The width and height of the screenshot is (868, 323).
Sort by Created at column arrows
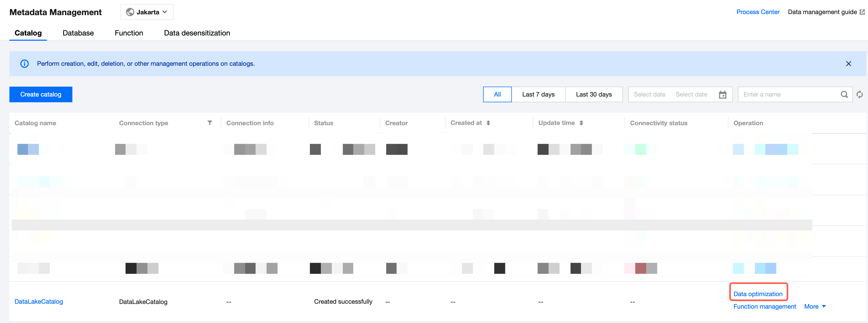click(x=488, y=123)
